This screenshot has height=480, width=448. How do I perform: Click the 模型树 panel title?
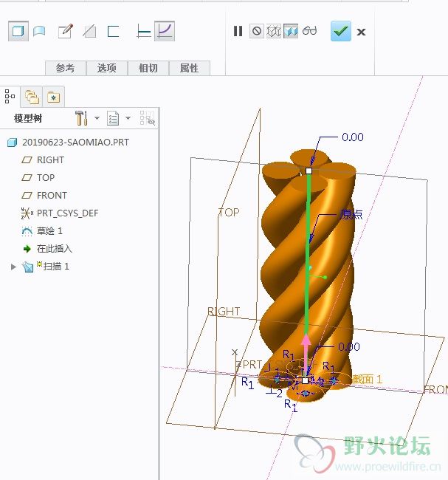pyautogui.click(x=28, y=118)
